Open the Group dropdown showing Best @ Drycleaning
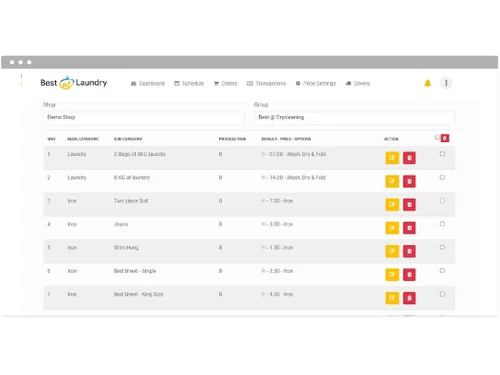500x375 pixels. (355, 117)
